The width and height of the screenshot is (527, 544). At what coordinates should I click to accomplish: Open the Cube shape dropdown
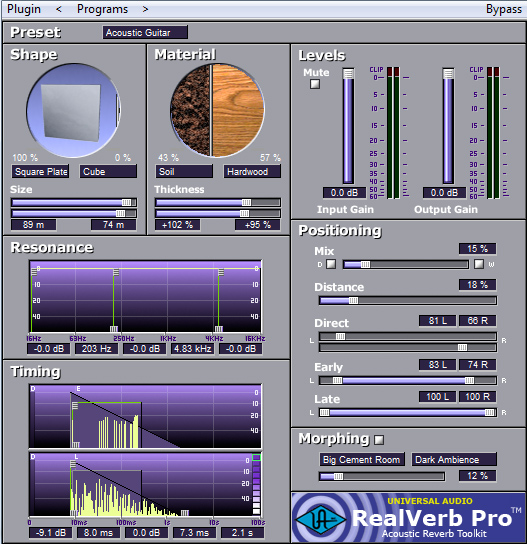tap(108, 171)
